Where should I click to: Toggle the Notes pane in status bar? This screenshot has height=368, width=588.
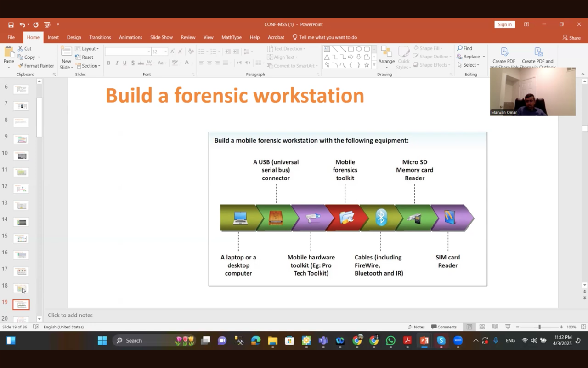point(416,327)
